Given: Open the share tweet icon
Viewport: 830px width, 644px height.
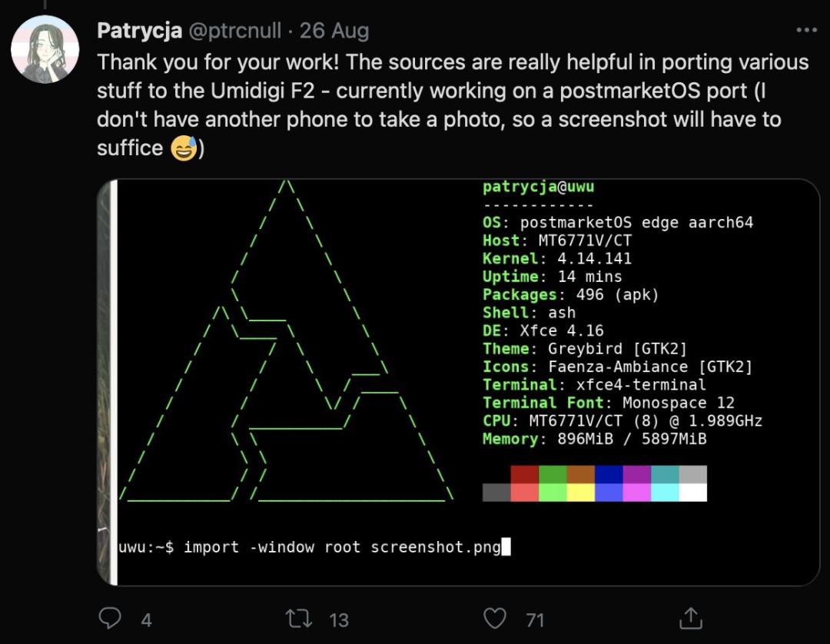Looking at the screenshot, I should [690, 618].
